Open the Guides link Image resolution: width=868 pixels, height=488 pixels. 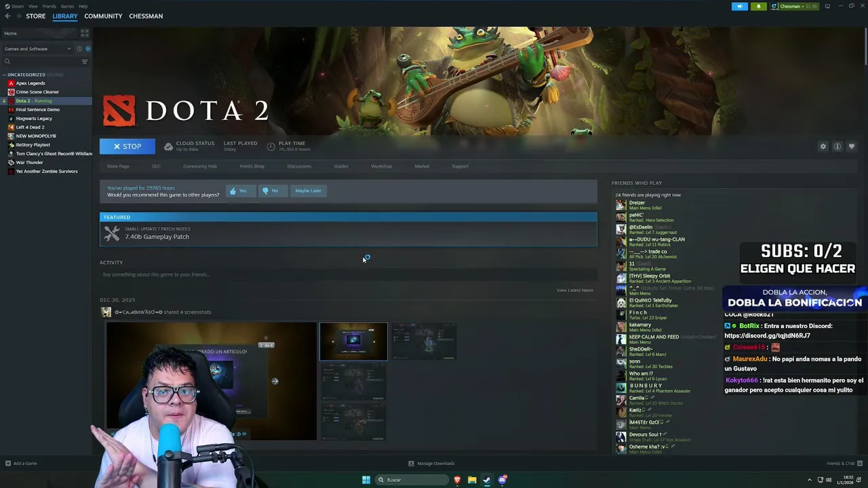[x=341, y=166]
